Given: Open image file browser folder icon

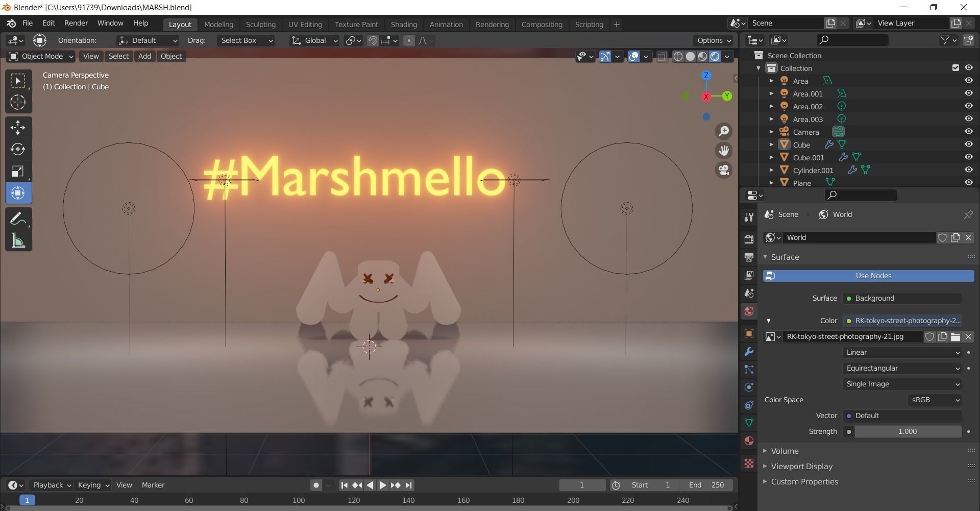Looking at the screenshot, I should [x=955, y=336].
